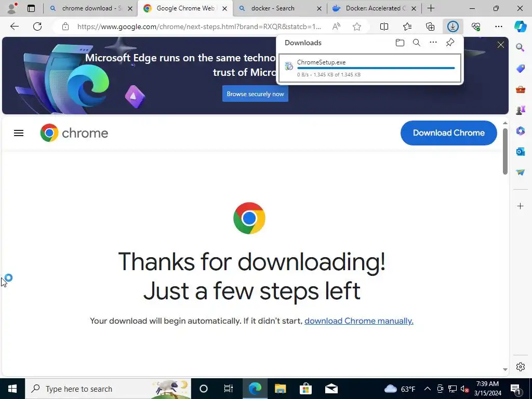Open a new tab with plus button
Viewport: 532px width, 399px height.
[431, 8]
